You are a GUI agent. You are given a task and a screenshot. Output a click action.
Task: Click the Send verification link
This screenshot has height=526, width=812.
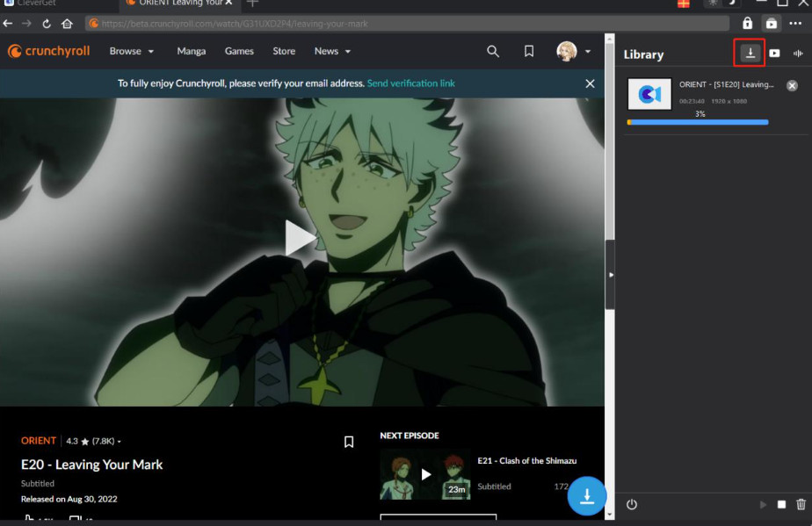pyautogui.click(x=411, y=83)
